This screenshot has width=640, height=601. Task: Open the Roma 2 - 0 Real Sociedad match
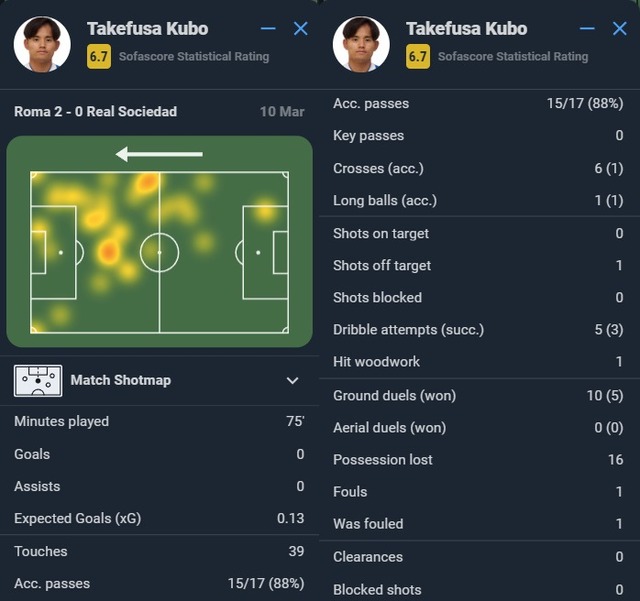[x=96, y=111]
